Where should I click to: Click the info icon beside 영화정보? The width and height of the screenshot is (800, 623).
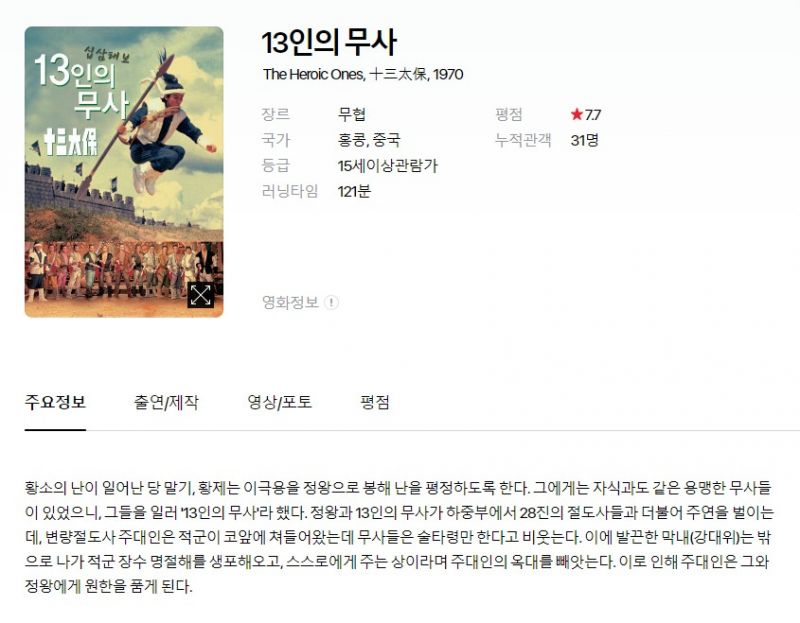click(332, 303)
